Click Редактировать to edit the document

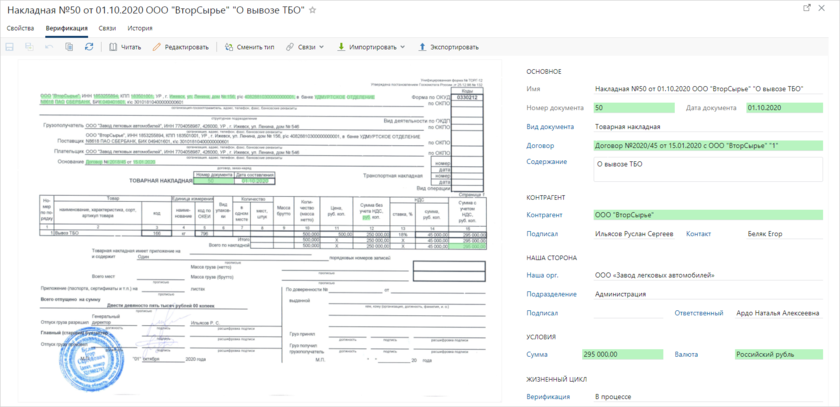(180, 47)
